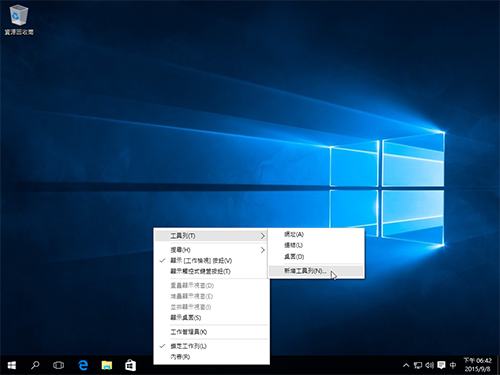This screenshot has width=500, height=375.
Task: Show hidden tray icons chevron
Action: pyautogui.click(x=406, y=365)
